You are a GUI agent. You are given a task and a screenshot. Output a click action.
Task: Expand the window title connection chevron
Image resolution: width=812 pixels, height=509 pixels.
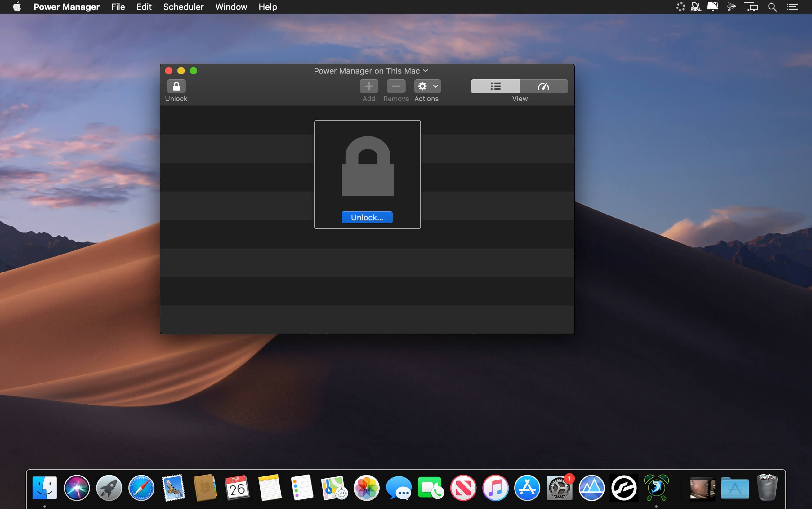(x=426, y=71)
